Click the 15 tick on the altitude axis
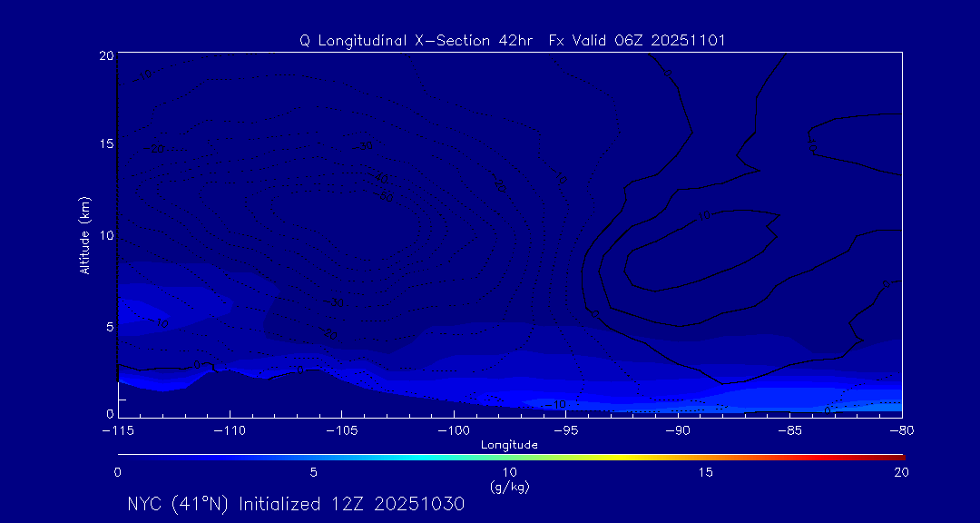This screenshot has height=523, width=980. point(106,144)
